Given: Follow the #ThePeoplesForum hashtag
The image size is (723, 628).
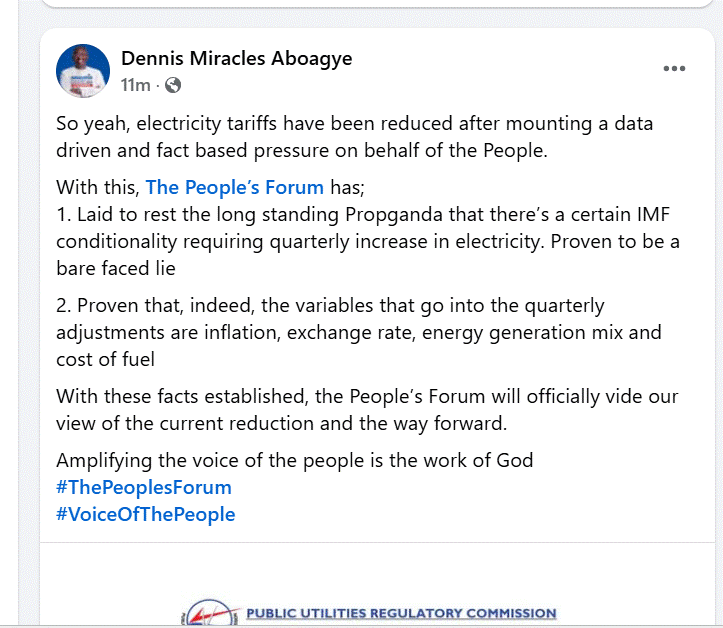Looking at the screenshot, I should (x=144, y=488).
